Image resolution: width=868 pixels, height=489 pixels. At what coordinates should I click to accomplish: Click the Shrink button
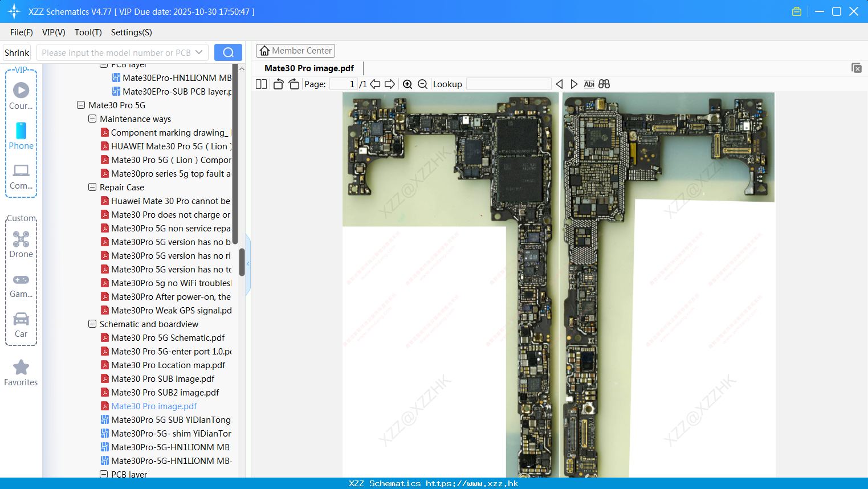click(17, 52)
